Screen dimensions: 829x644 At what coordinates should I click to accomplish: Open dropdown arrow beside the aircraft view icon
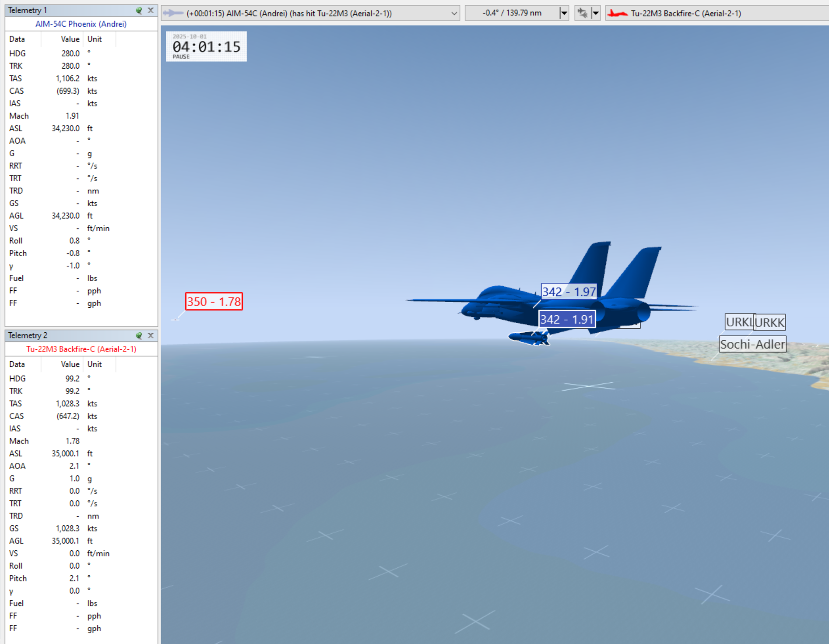coord(595,13)
